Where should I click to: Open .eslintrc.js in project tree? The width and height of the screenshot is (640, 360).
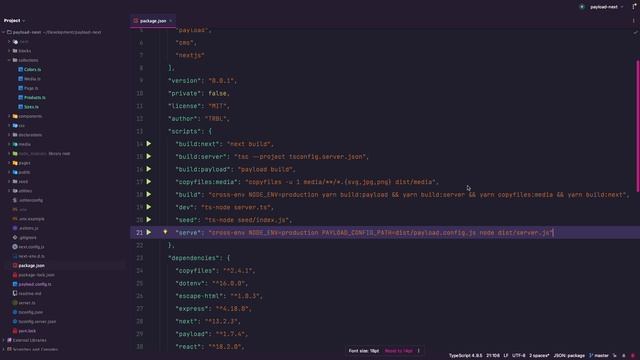click(x=29, y=228)
